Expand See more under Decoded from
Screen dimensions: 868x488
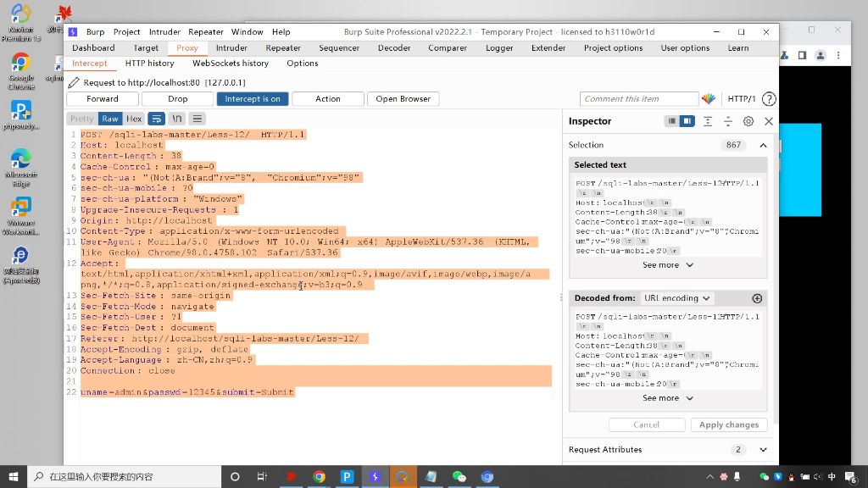(668, 398)
